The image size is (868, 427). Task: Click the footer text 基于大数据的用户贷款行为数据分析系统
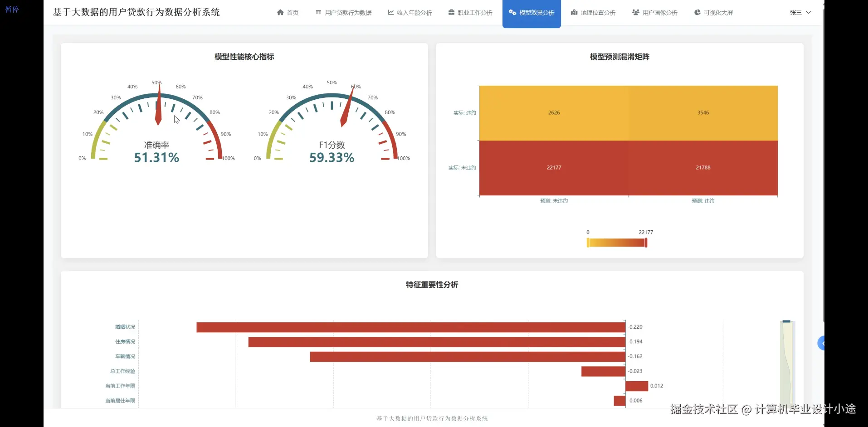pyautogui.click(x=432, y=418)
